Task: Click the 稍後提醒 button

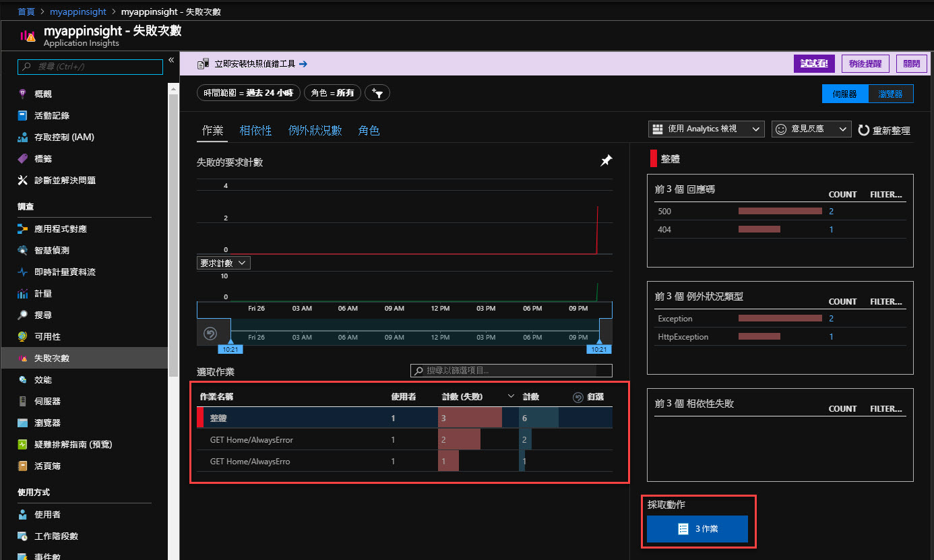Action: [865, 64]
